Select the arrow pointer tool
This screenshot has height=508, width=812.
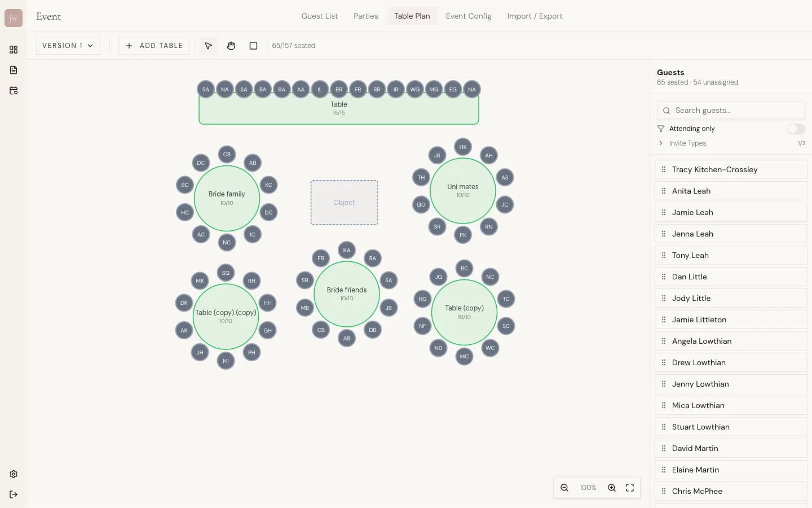(x=208, y=46)
